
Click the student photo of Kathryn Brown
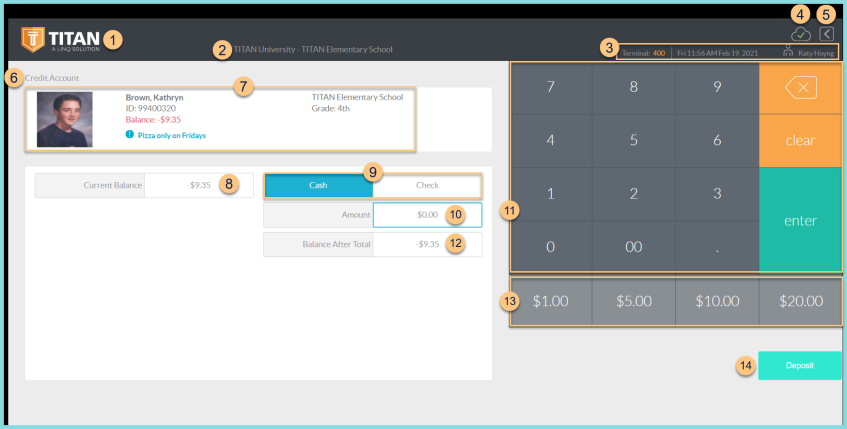click(x=64, y=119)
